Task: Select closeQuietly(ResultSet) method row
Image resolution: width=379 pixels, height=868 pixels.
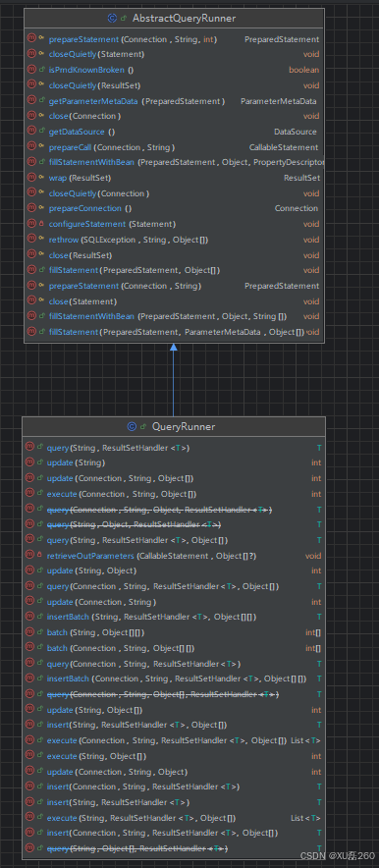Action: pyautogui.click(x=94, y=85)
